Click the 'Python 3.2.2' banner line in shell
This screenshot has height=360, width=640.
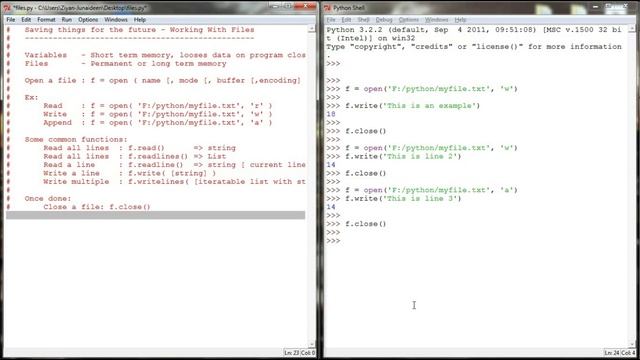coord(473,30)
